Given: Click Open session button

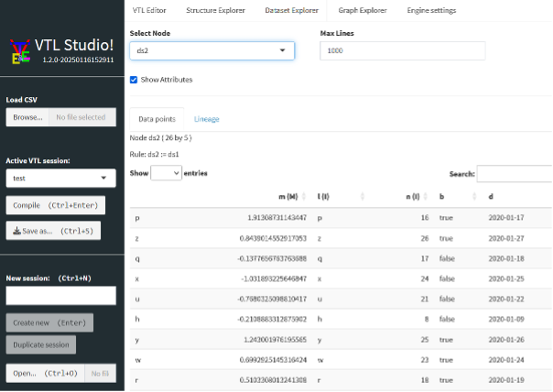Looking at the screenshot, I should pyautogui.click(x=45, y=373).
